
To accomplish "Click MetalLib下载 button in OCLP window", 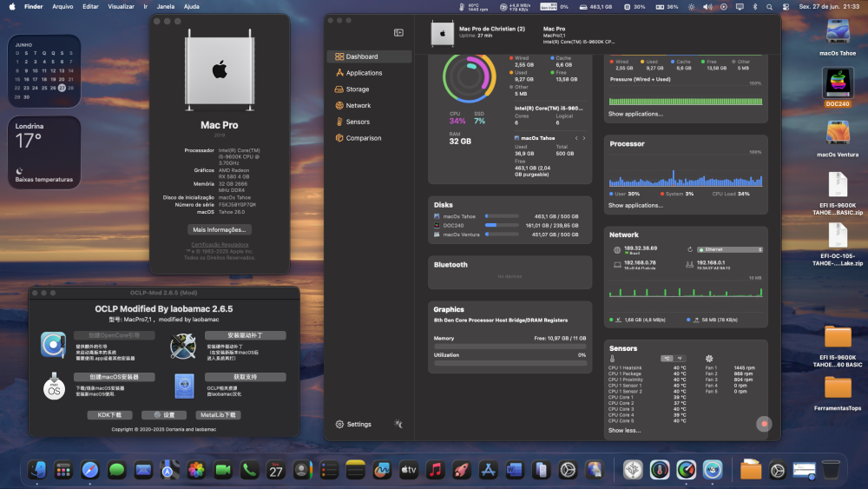I will click(218, 415).
